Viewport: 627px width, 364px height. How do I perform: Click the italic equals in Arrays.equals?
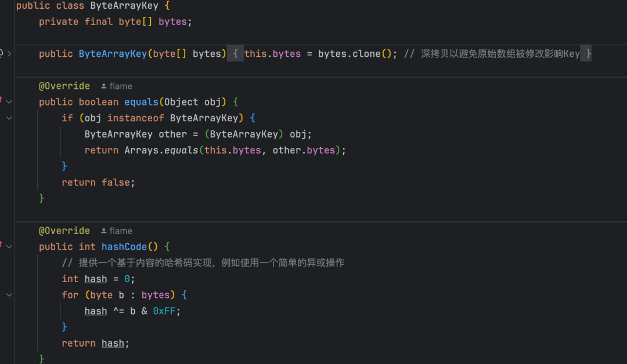tap(181, 150)
